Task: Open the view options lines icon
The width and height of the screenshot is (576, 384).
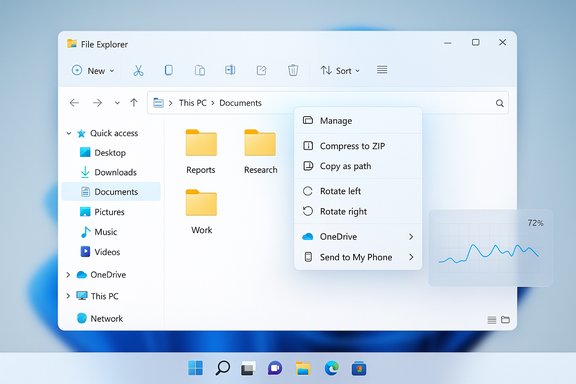Action: [382, 69]
